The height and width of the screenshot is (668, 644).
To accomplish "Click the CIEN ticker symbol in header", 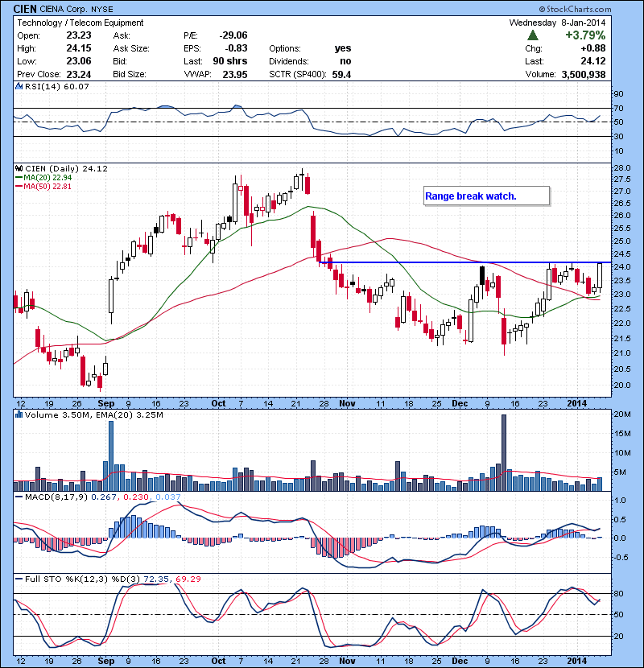I will [x=25, y=9].
